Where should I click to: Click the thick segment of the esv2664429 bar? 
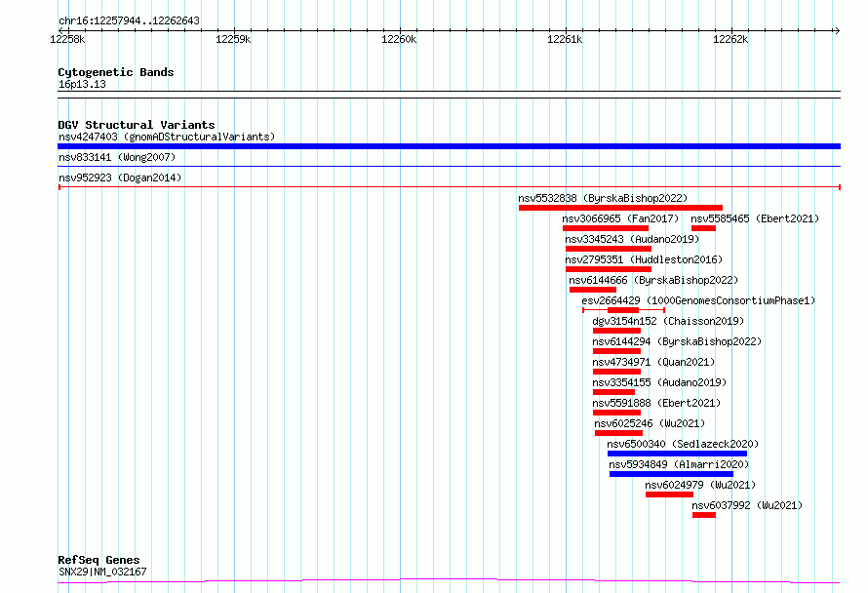(x=623, y=310)
